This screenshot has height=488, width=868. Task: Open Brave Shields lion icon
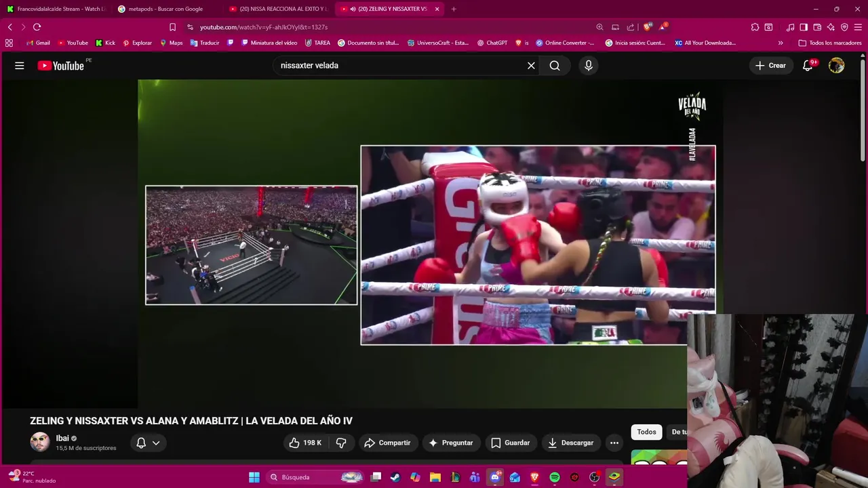coord(648,27)
